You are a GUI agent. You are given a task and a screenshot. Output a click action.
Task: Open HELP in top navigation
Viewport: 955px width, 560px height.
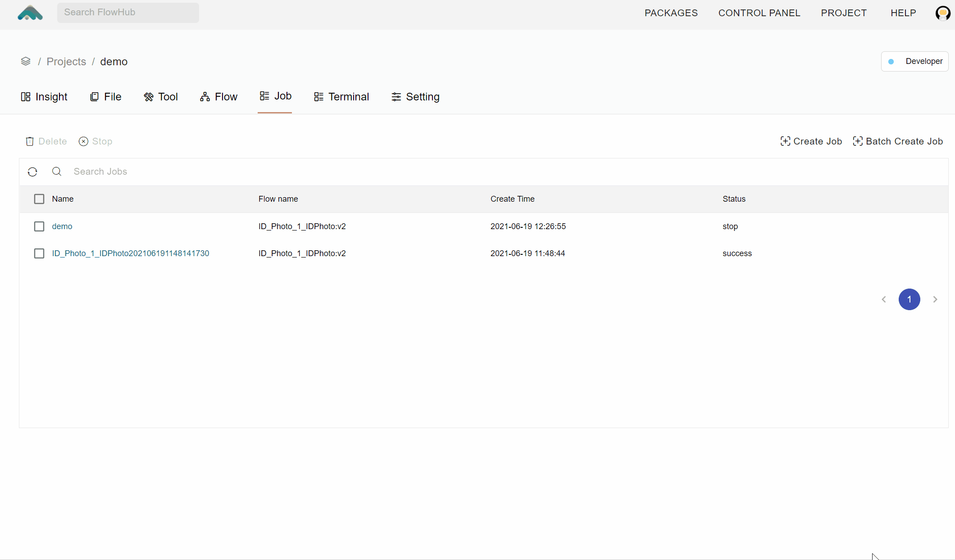point(903,13)
